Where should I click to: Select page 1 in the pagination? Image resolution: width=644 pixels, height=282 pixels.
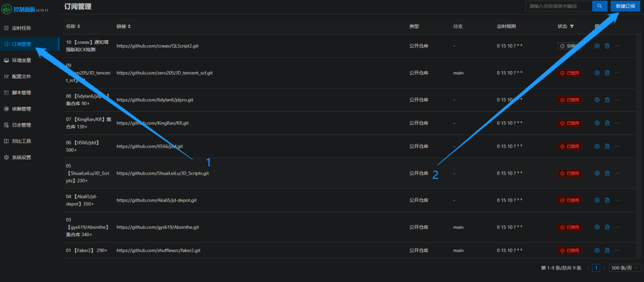596,268
